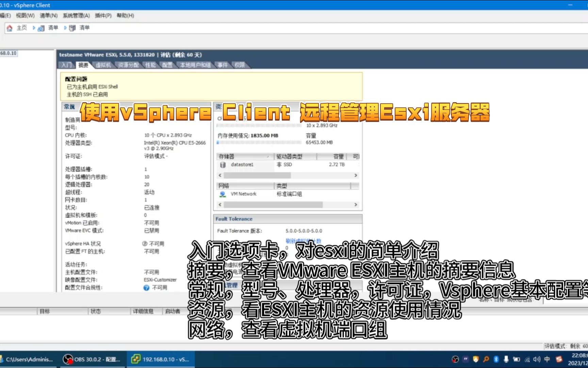Click the 类型 column header in network table
Image resolution: width=588 pixels, height=368 pixels.
312,186
